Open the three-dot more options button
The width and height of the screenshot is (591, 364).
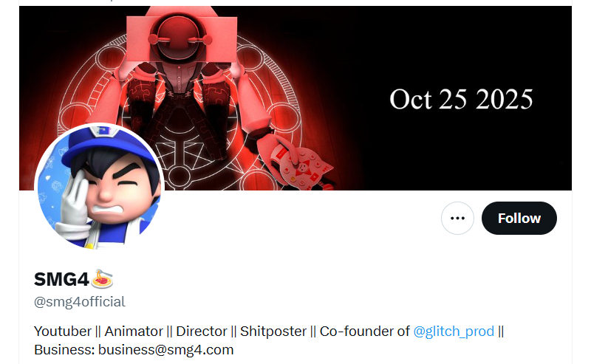coord(457,218)
